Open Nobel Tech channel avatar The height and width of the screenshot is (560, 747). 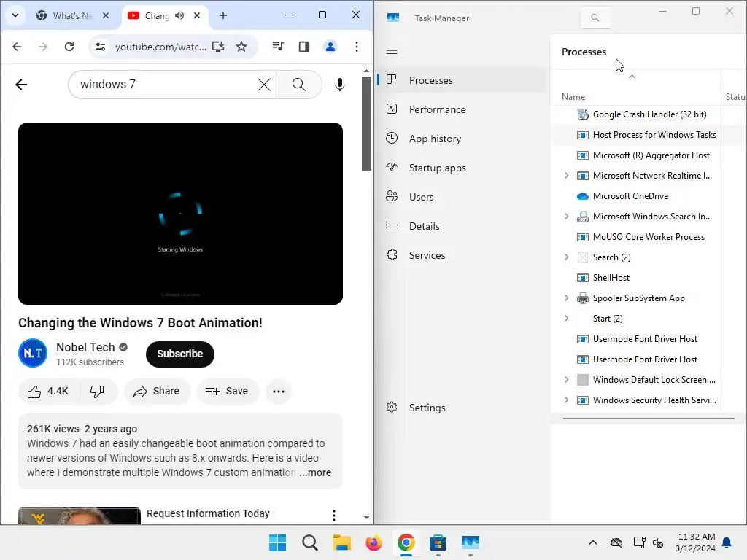pos(33,353)
